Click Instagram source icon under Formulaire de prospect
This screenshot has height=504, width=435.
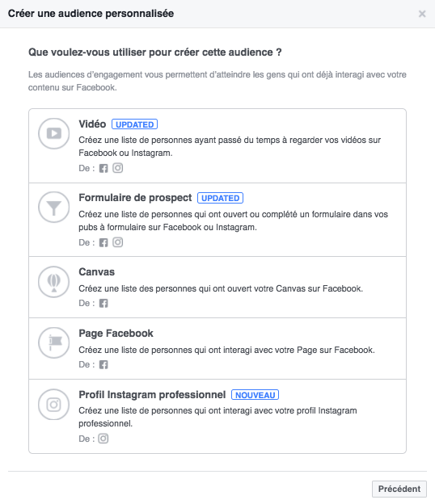(x=118, y=242)
